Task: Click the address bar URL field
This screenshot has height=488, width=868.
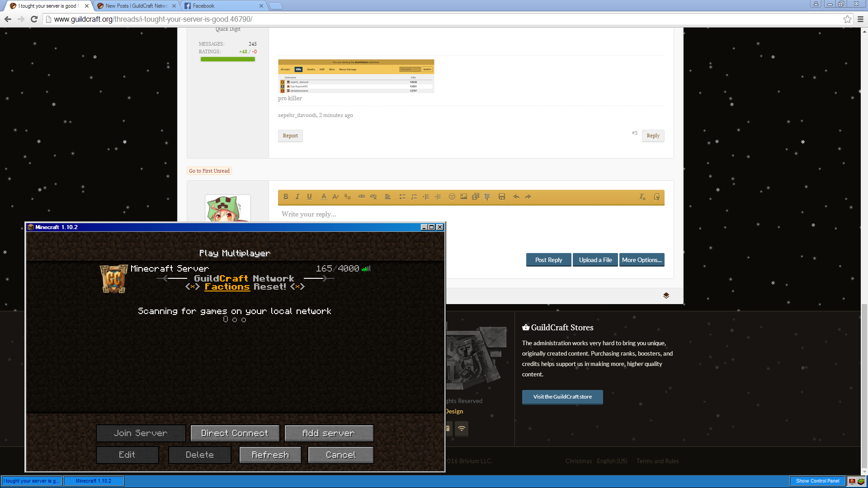Action: [x=443, y=19]
